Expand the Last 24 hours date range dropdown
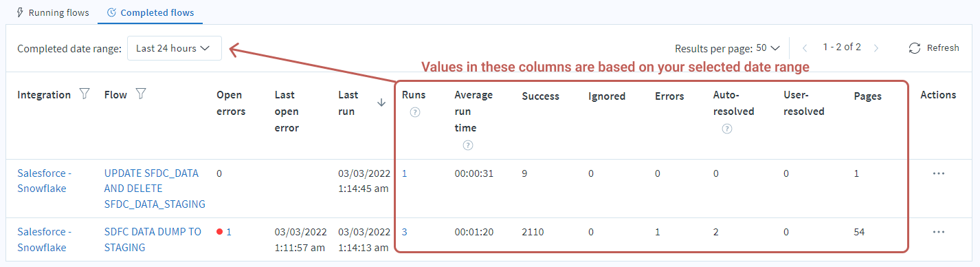Image resolution: width=980 pixels, height=267 pixels. pyautogui.click(x=175, y=48)
